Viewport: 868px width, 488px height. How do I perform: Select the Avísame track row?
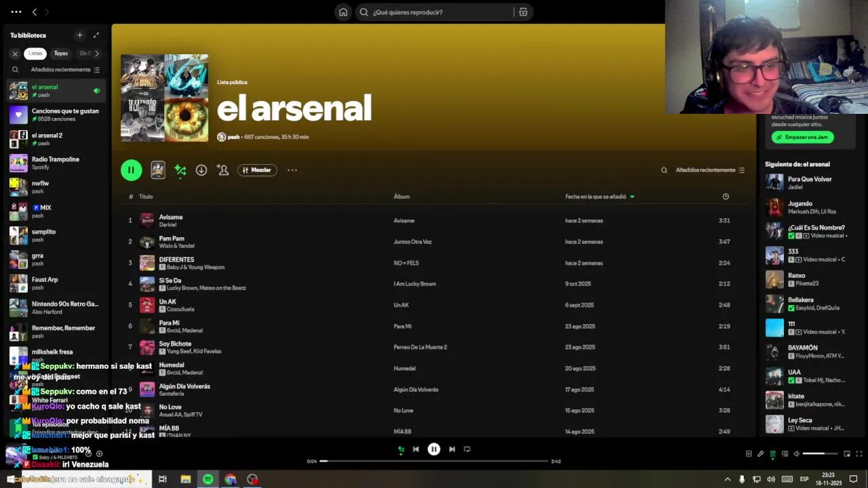[x=434, y=220]
